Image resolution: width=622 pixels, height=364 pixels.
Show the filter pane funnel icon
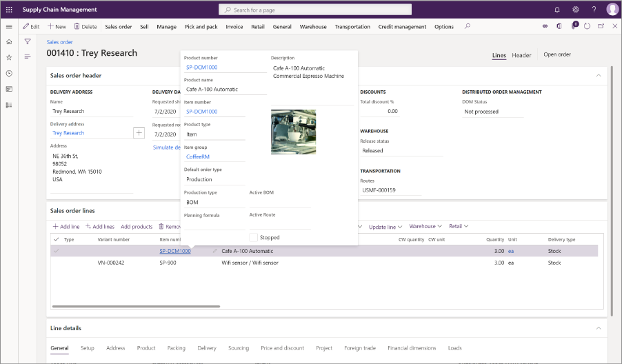tap(28, 41)
